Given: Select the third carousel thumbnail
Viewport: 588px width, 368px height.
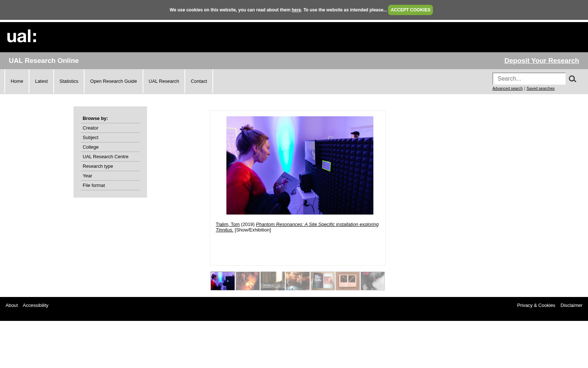Looking at the screenshot, I should tap(273, 281).
